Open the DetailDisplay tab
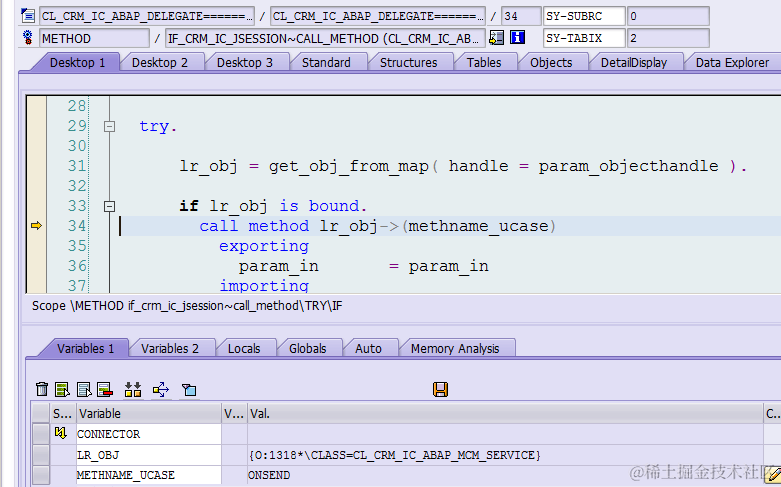781x487 pixels. 634,63
